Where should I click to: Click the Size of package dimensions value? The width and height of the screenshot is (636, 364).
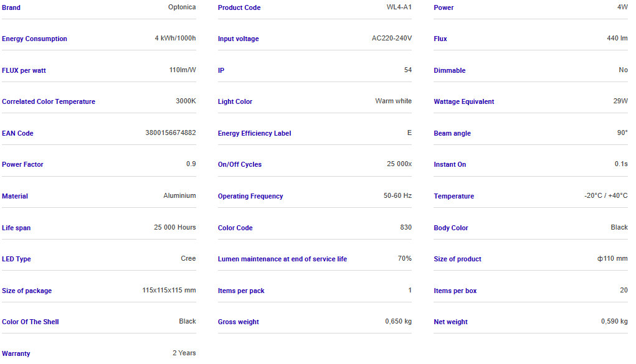pos(169,291)
